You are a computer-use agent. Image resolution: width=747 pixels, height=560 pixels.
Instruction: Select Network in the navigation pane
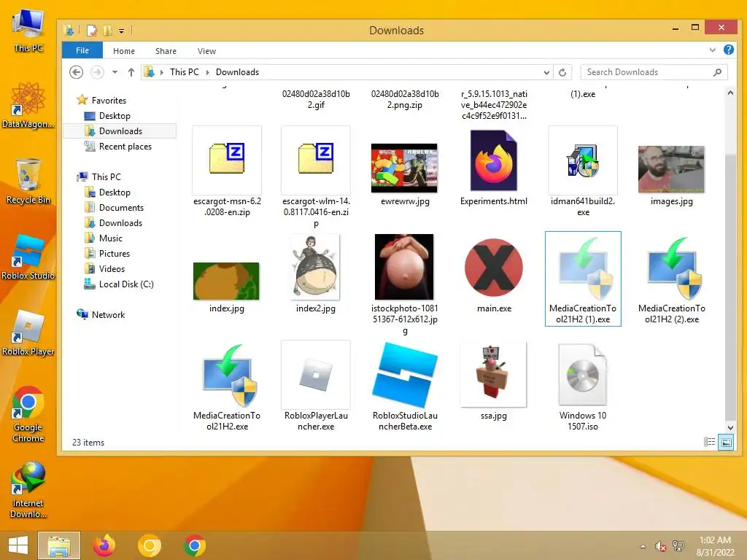tap(108, 315)
